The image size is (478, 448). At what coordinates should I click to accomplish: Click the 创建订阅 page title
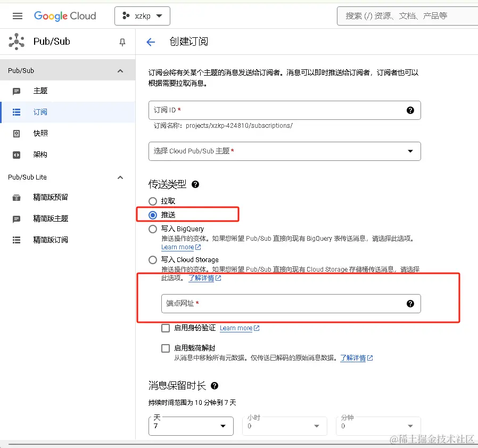coord(189,42)
